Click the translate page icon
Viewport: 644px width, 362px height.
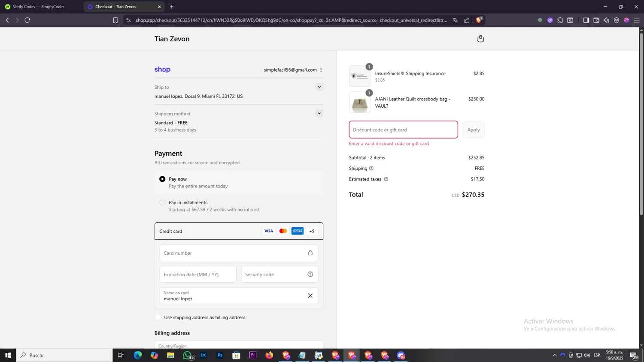click(x=455, y=20)
